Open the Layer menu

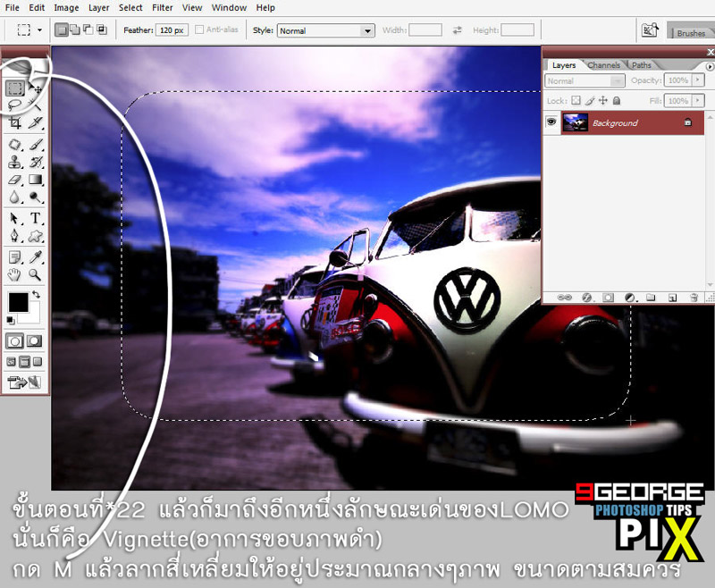point(99,8)
